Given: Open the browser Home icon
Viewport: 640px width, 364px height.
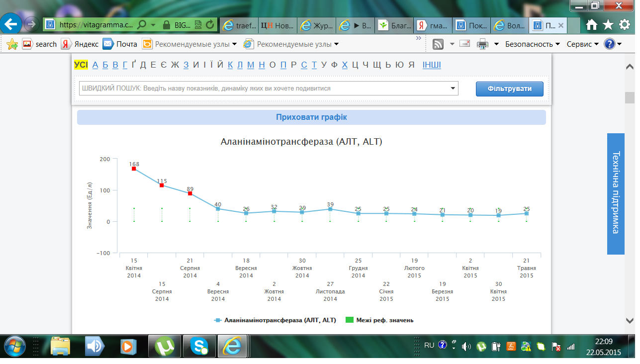Looking at the screenshot, I should coord(591,24).
